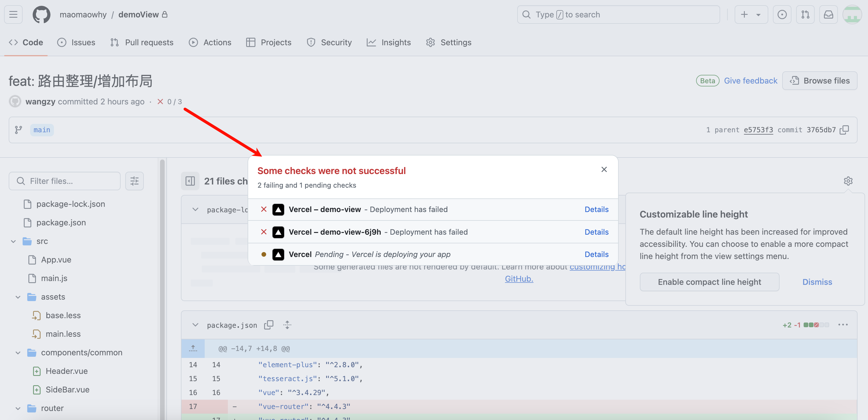Open wangzy author profile
This screenshot has width=868, height=420.
pyautogui.click(x=40, y=102)
